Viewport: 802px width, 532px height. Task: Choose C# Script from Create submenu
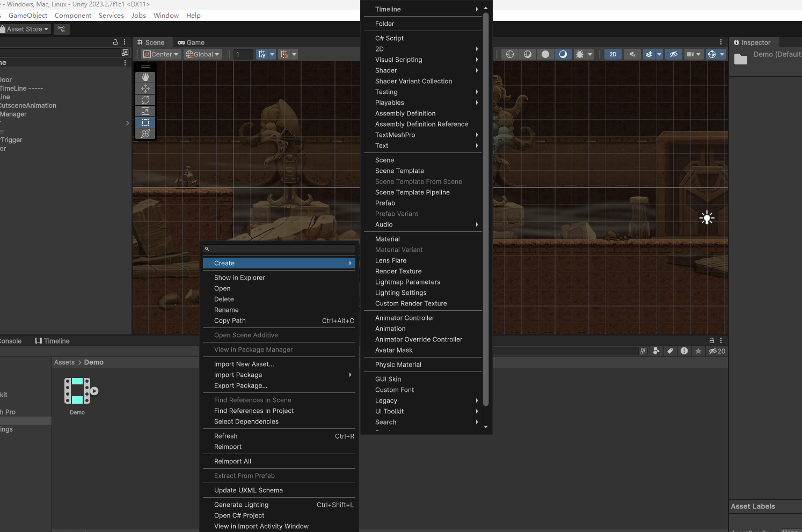[422, 38]
